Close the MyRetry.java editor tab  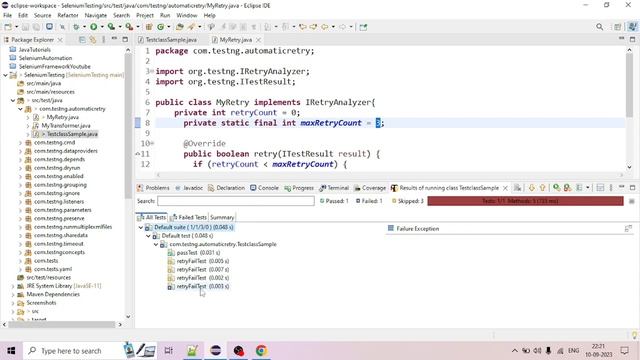pyautogui.click(x=258, y=40)
